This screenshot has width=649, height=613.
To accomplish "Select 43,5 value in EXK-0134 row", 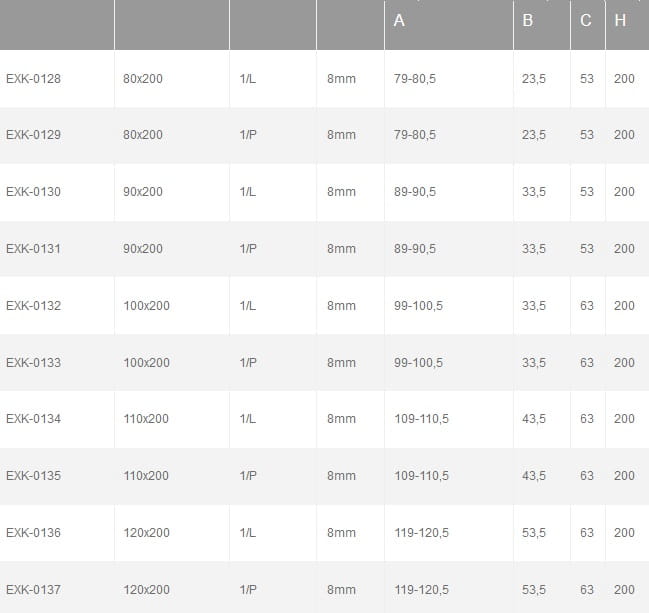I will (x=534, y=419).
